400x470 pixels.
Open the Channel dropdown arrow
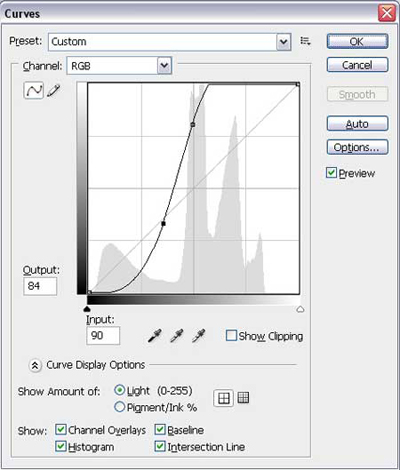pyautogui.click(x=164, y=66)
